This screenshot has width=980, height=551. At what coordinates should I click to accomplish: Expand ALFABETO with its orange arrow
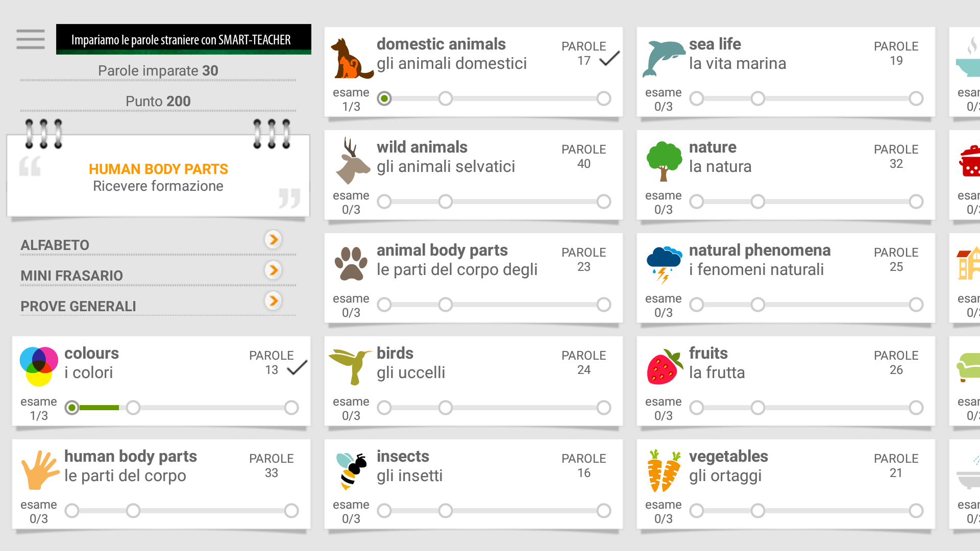274,239
